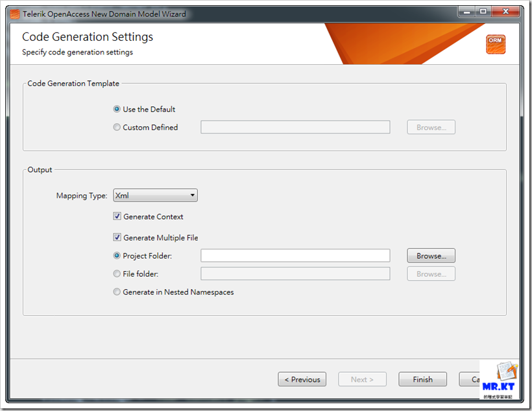Go back with the Previous button
This screenshot has width=532, height=411.
tap(302, 379)
